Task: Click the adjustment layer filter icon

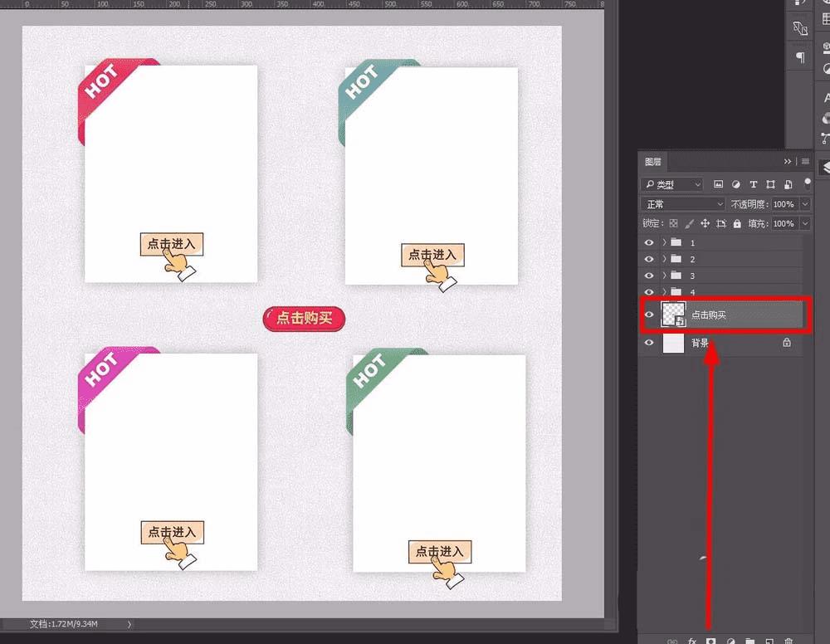Action: coord(735,184)
